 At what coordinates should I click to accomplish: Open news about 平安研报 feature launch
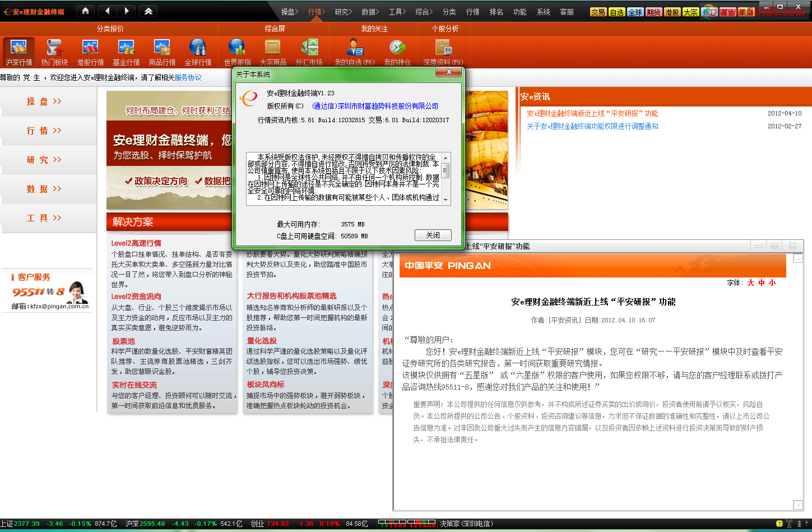592,113
